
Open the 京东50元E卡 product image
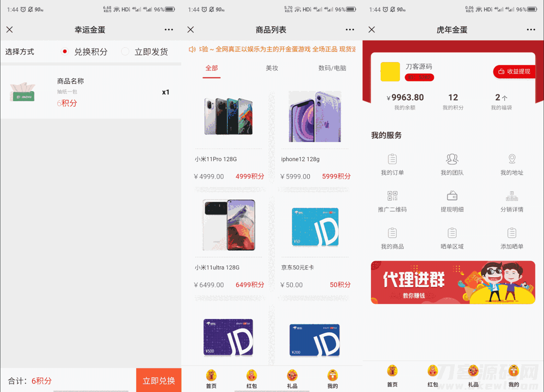315,227
